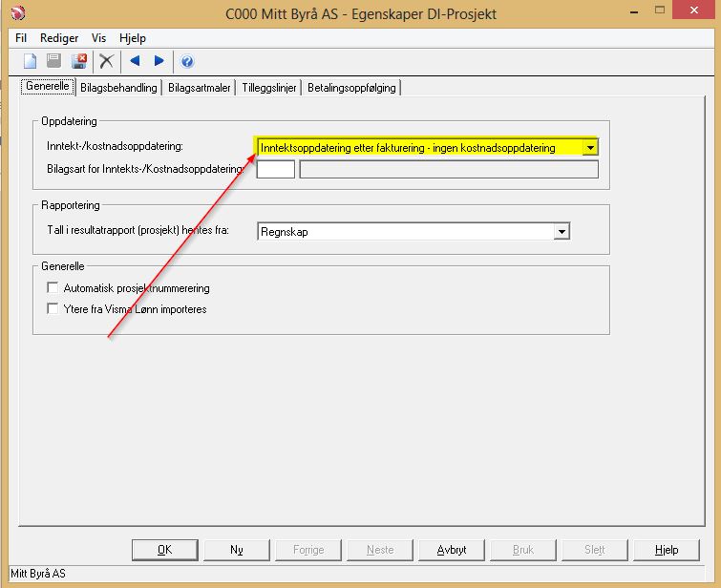Click the Hjelp button at bottom
Screen dimensions: 721x588
click(667, 550)
